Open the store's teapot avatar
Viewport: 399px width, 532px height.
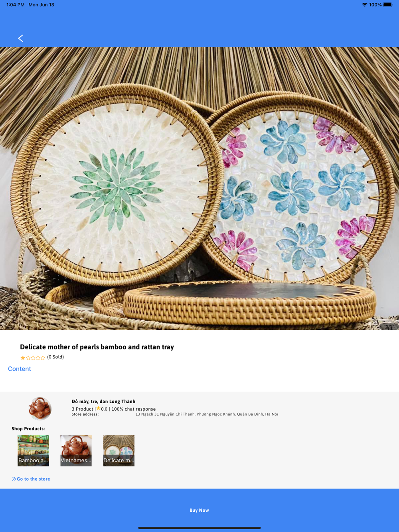click(40, 408)
